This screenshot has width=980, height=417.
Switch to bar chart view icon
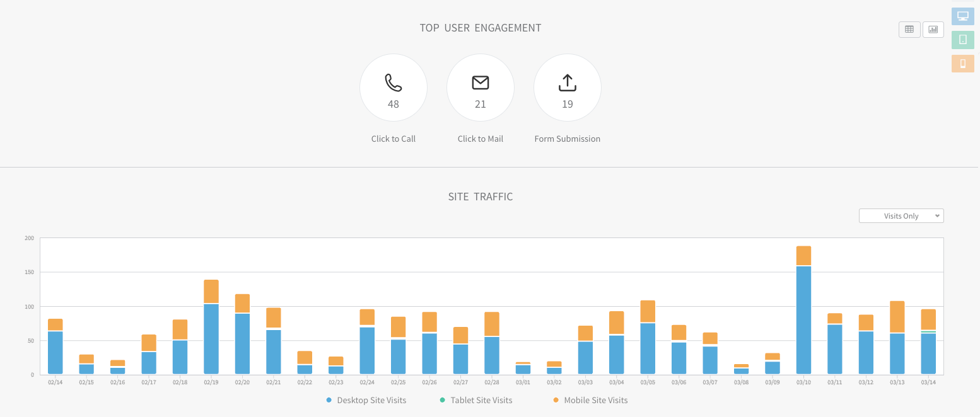933,29
